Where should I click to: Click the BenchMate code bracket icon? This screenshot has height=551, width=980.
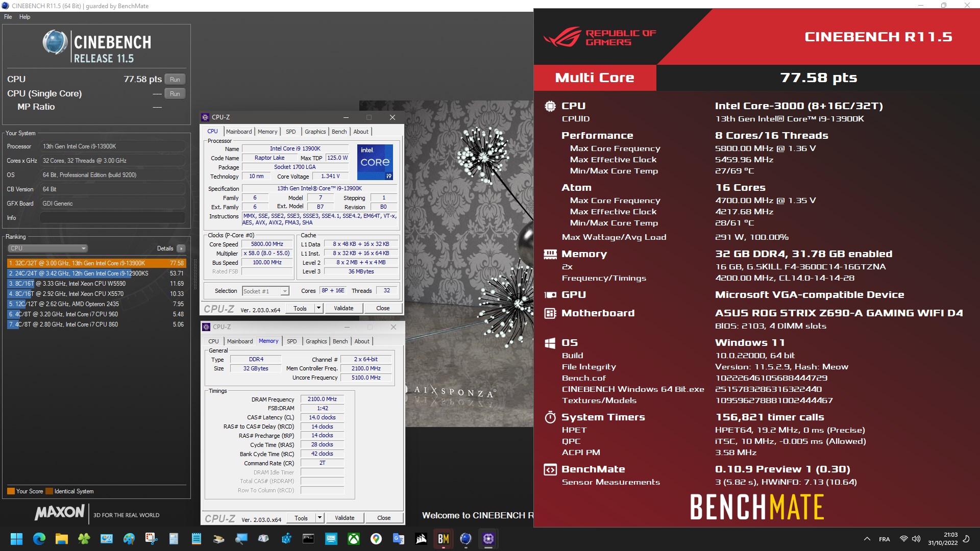pyautogui.click(x=550, y=469)
